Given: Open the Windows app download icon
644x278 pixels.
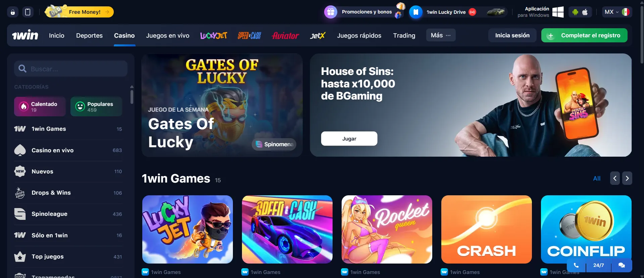Looking at the screenshot, I should tap(558, 12).
